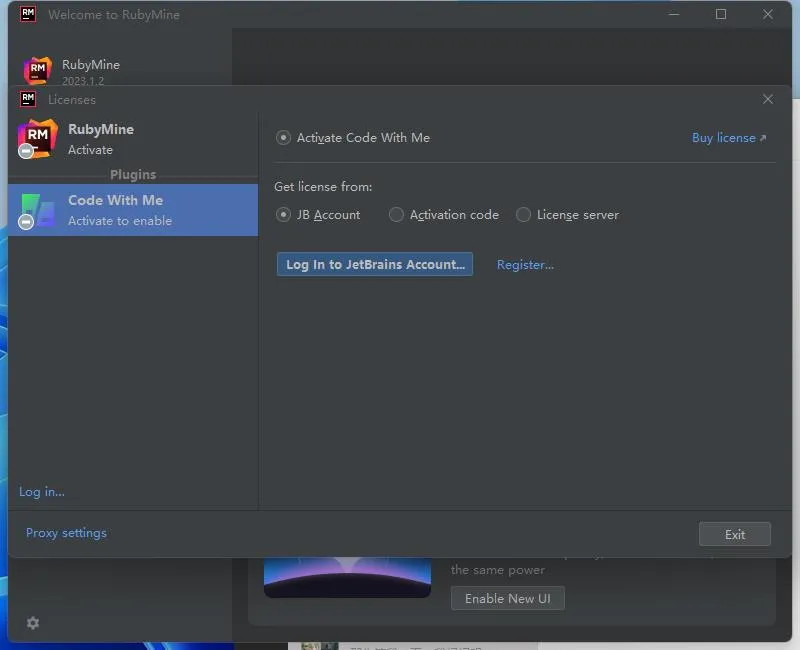Select Code With Me plugin entry
The width and height of the screenshot is (800, 650).
(133, 210)
